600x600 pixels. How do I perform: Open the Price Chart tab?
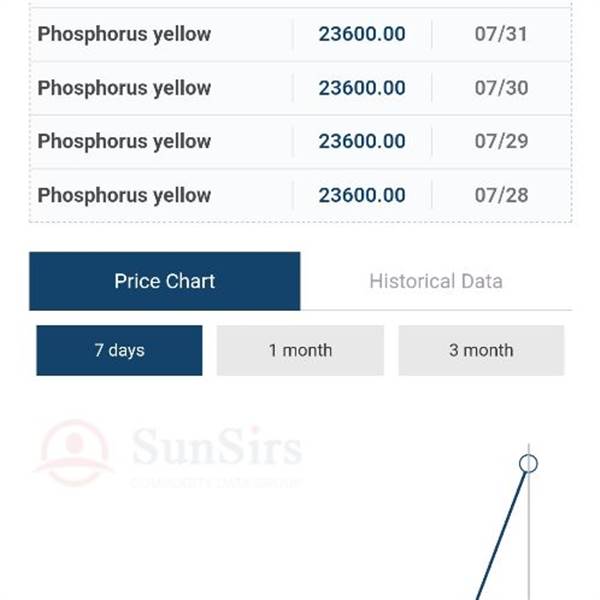coord(165,281)
